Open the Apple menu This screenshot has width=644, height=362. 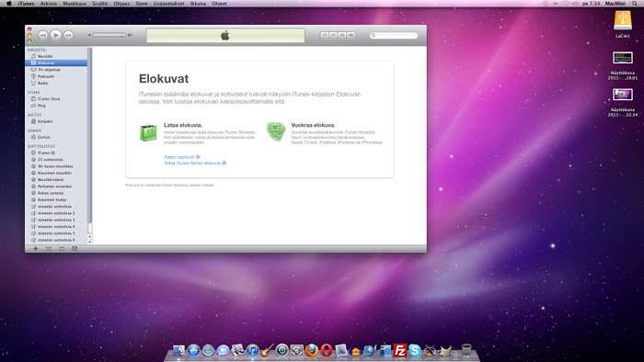[8, 4]
